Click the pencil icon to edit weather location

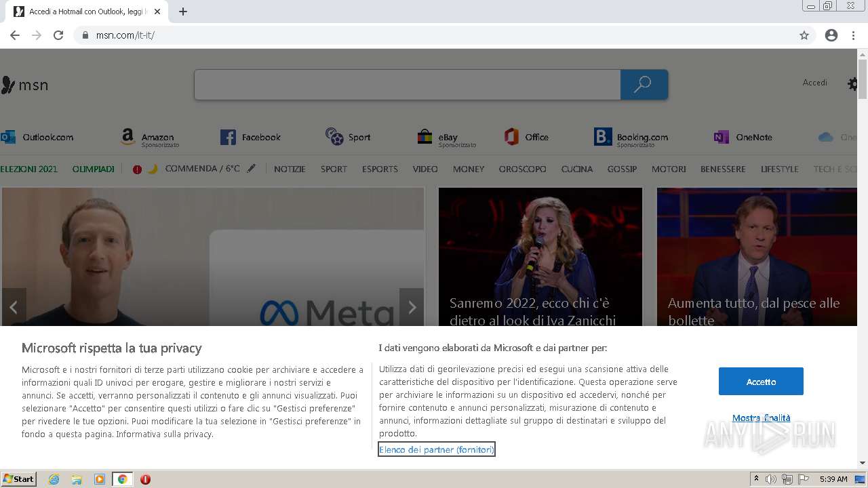click(x=251, y=168)
